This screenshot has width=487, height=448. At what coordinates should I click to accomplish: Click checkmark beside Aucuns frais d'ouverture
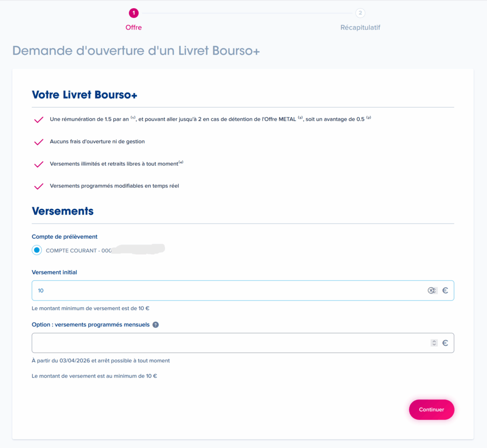click(x=39, y=142)
